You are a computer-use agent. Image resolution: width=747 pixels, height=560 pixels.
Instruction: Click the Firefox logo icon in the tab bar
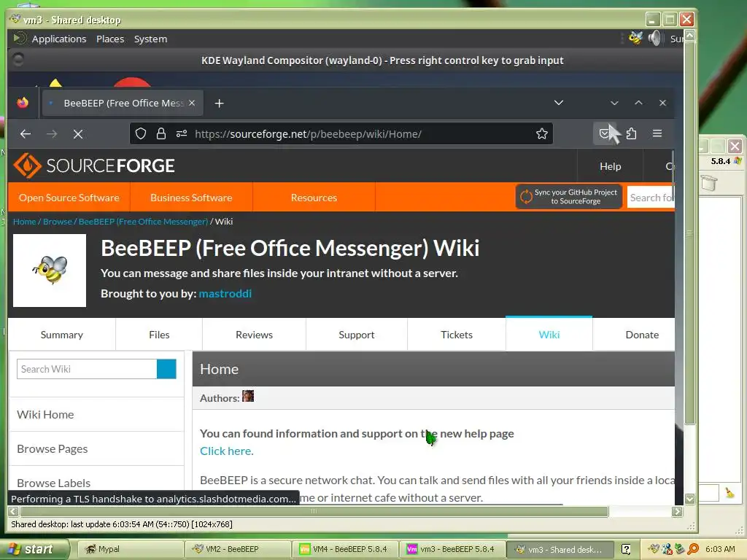[23, 103]
